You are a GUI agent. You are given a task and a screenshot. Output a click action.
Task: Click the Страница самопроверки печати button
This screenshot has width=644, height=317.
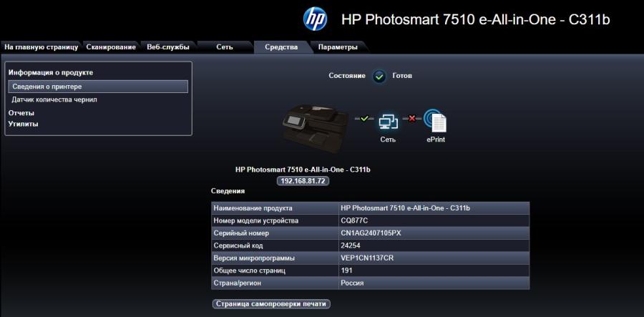[x=271, y=304]
